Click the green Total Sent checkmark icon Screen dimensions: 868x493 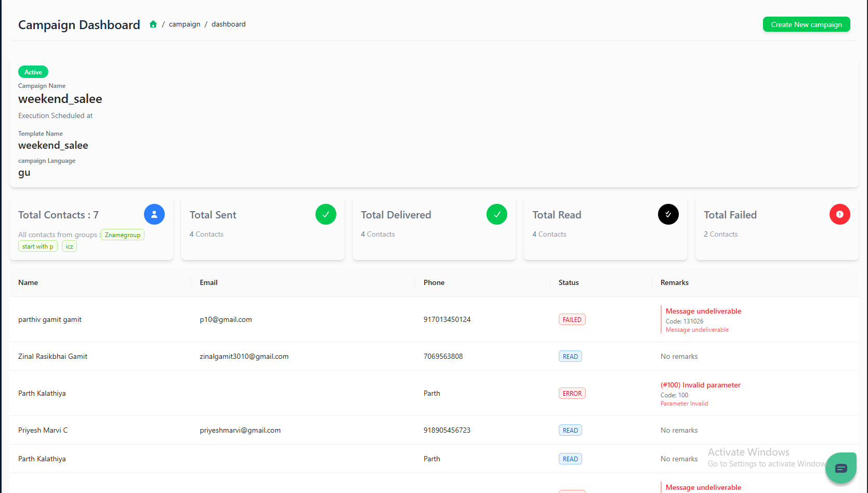pyautogui.click(x=325, y=214)
